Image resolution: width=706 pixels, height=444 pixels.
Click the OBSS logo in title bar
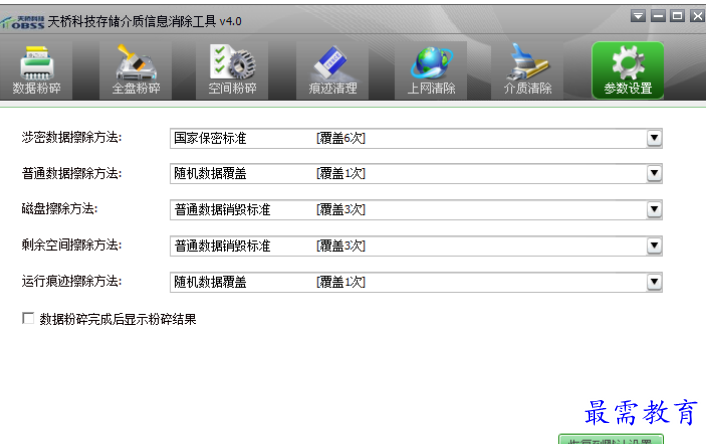[x=23, y=22]
